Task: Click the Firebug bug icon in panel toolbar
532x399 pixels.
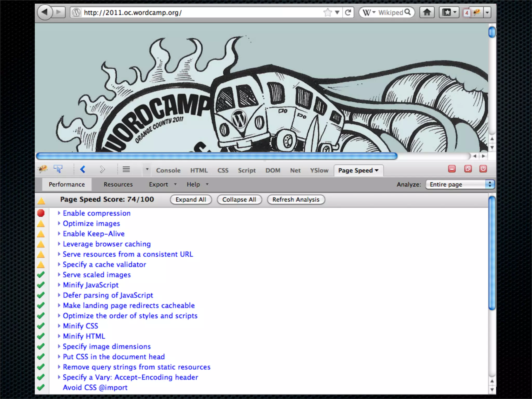Action: click(43, 169)
